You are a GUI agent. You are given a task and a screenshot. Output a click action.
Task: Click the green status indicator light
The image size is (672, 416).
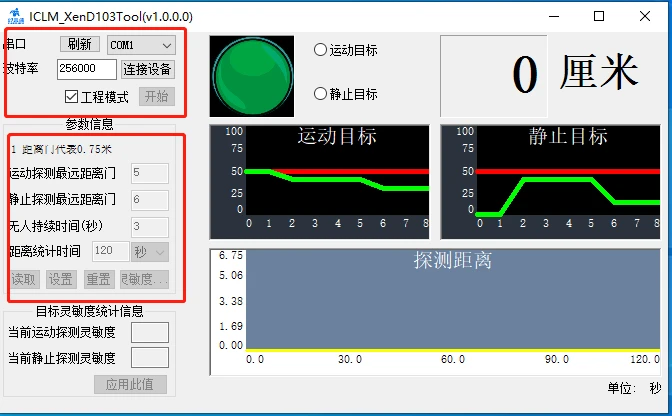(252, 76)
